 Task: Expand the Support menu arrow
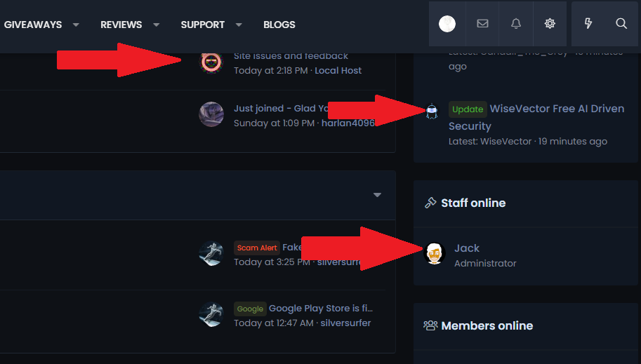(239, 25)
